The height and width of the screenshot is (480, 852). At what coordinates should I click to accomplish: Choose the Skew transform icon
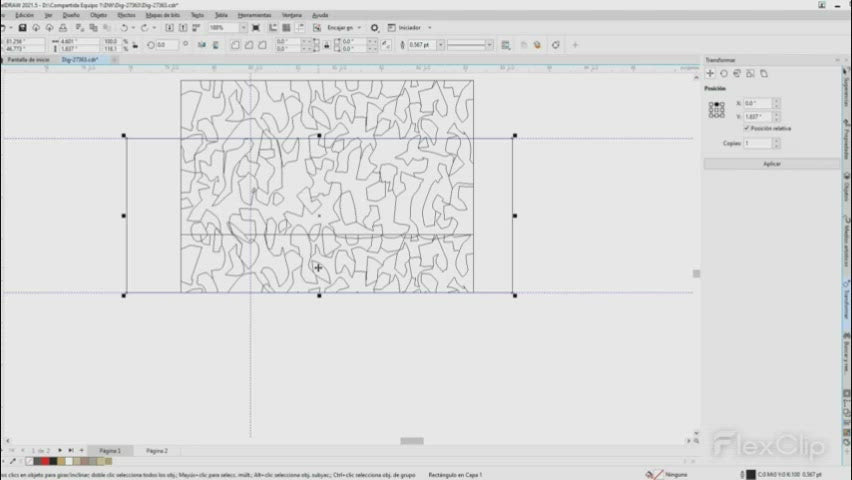click(763, 73)
